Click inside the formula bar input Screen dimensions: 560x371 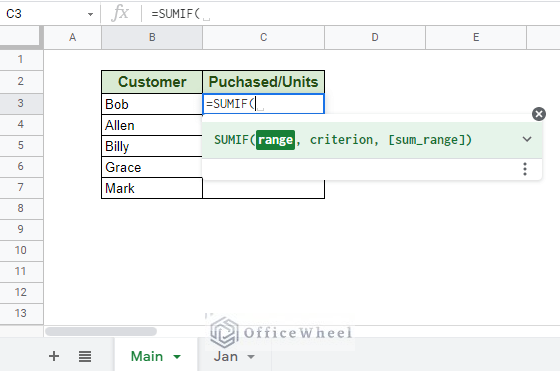click(350, 14)
